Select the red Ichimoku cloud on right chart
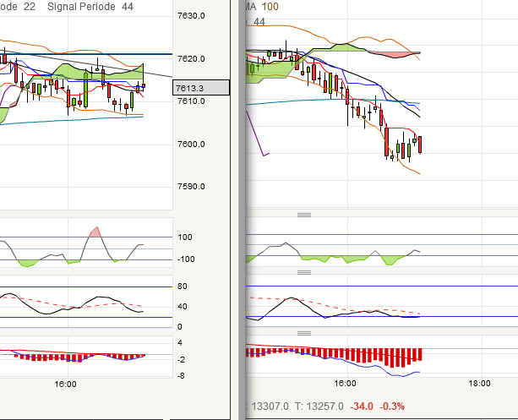Viewport: 518px width, 420px height. coord(393,55)
